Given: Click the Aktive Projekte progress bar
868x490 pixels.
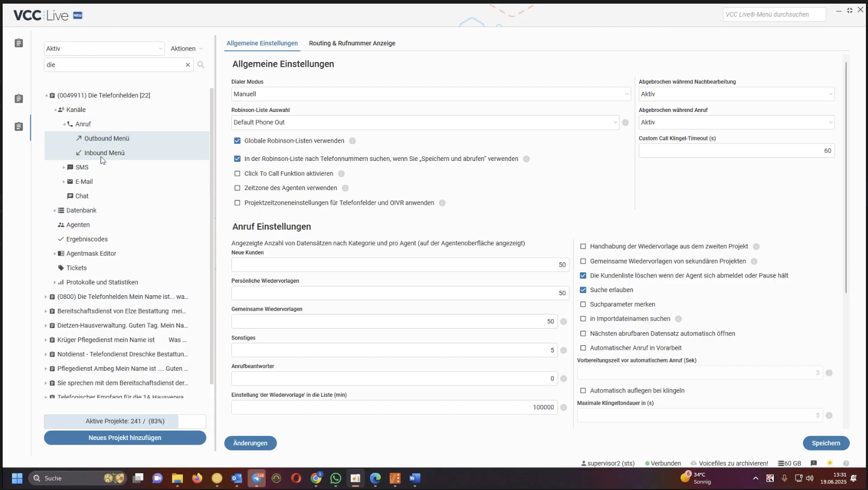Looking at the screenshot, I should (125, 421).
